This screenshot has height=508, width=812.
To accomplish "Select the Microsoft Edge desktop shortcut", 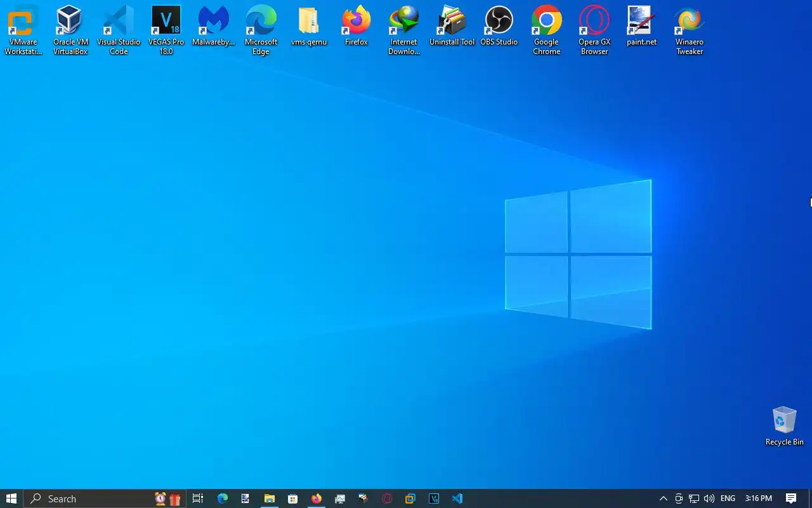I will 261,30.
